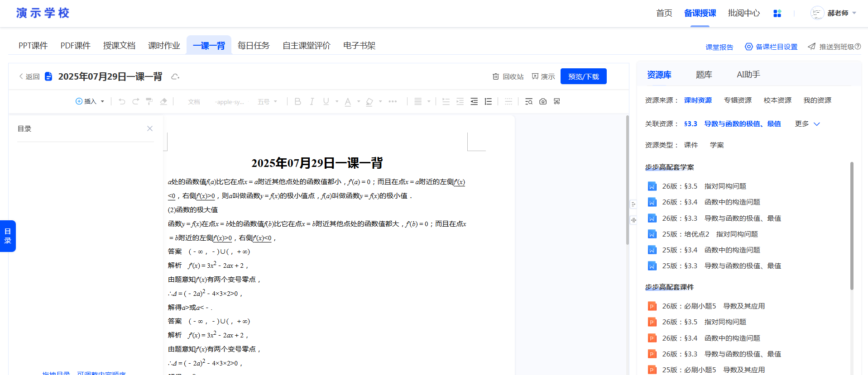
Task: Open 批阅中心 in top navigation
Action: [x=744, y=13]
